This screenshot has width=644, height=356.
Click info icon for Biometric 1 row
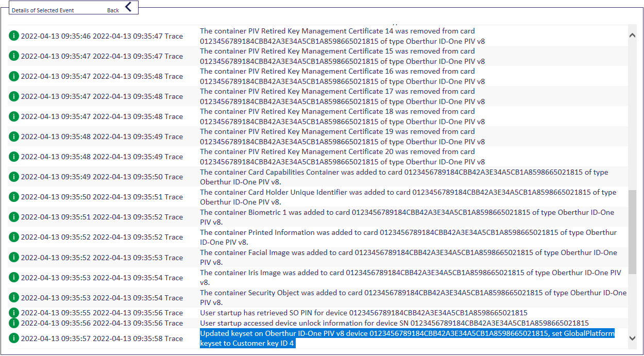(x=14, y=217)
